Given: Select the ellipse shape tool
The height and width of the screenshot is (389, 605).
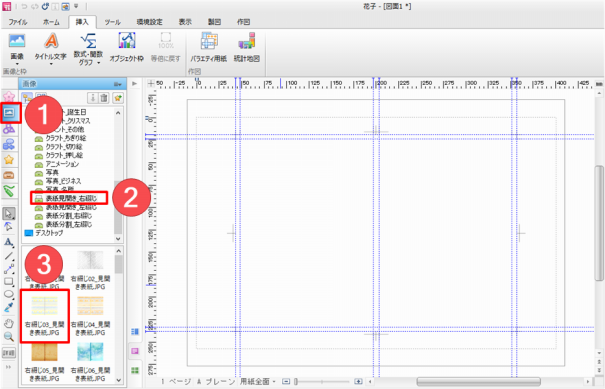Looking at the screenshot, I should 9,294.
